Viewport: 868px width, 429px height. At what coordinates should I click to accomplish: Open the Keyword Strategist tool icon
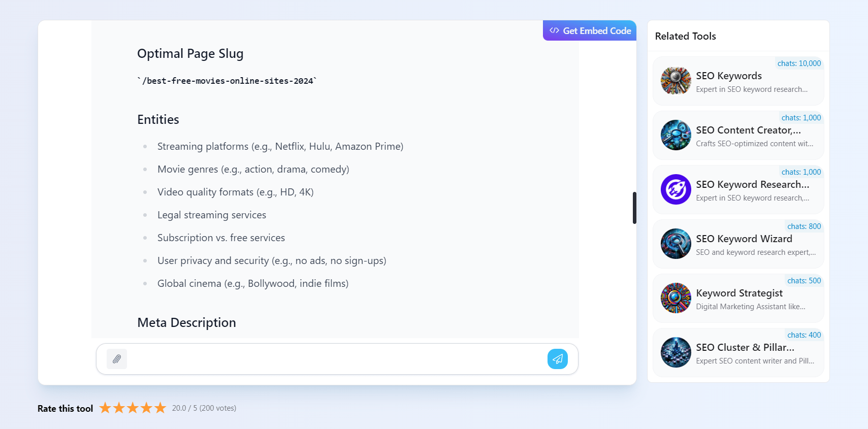676,298
